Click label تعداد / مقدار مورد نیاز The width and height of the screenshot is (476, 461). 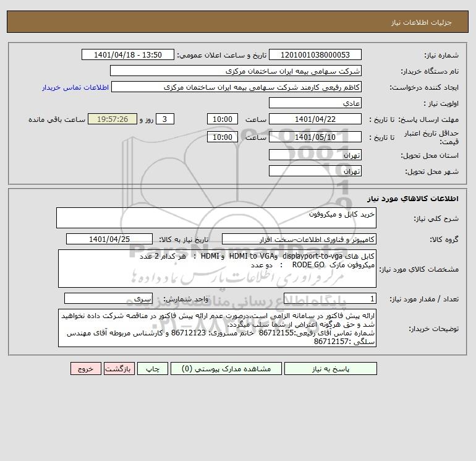[424, 299]
